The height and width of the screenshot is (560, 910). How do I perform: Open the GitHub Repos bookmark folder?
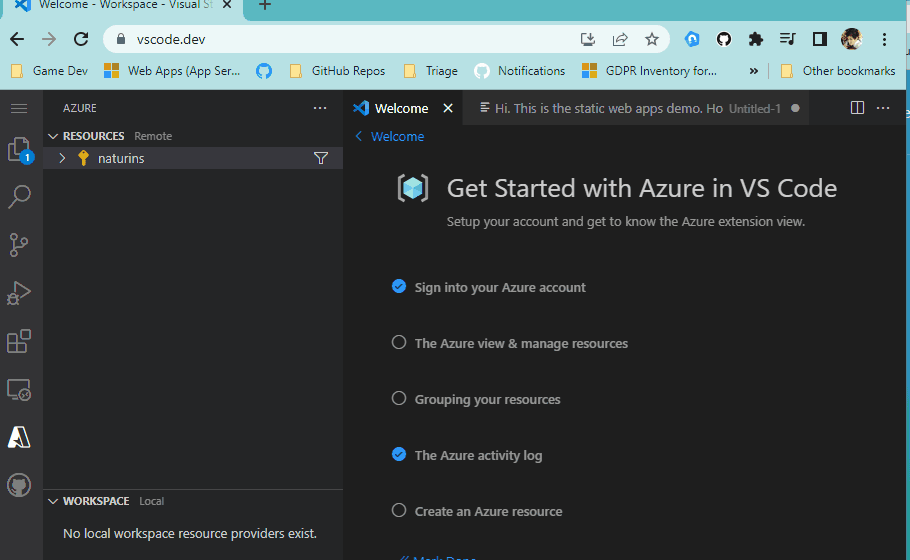(337, 71)
